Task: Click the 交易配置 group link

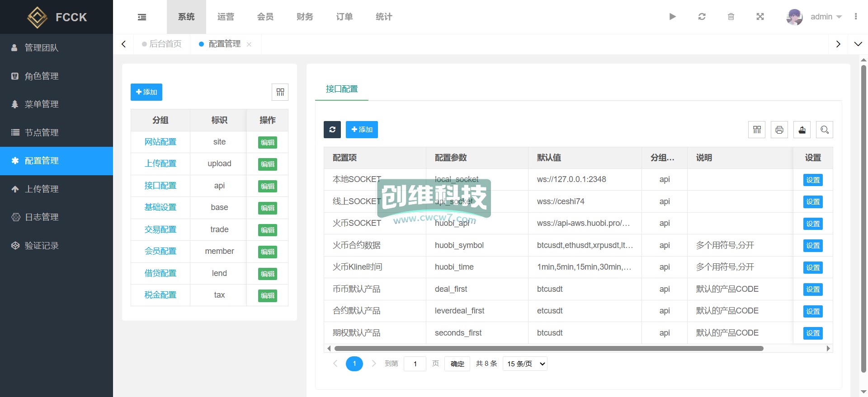Action: (x=160, y=229)
